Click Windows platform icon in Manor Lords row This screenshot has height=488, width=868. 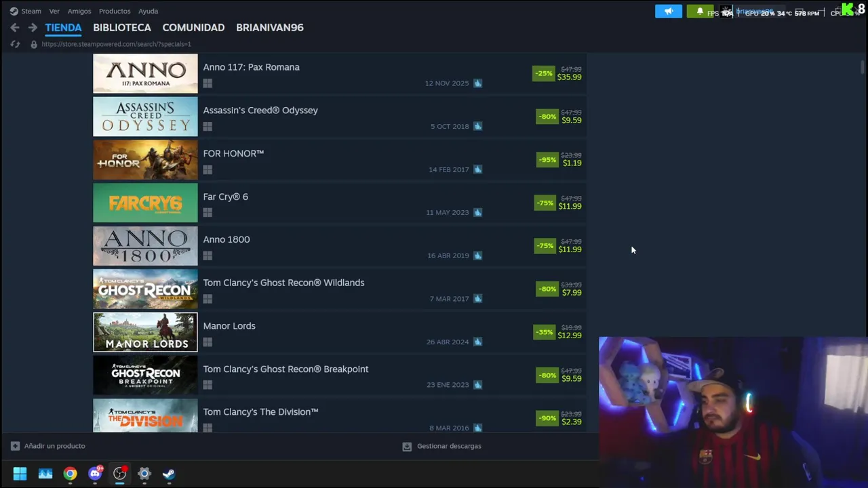pos(208,342)
